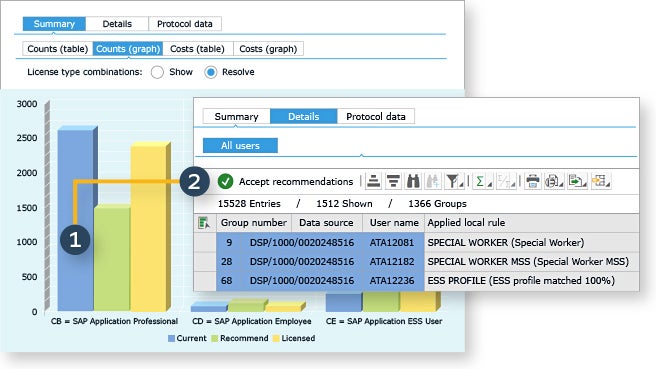The width and height of the screenshot is (656, 369).
Task: Open Find using the binoculars icon
Action: click(413, 181)
